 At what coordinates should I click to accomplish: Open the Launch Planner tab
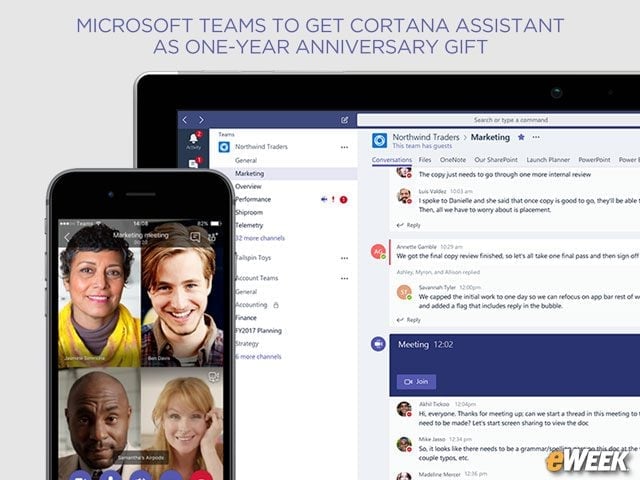[x=548, y=160]
